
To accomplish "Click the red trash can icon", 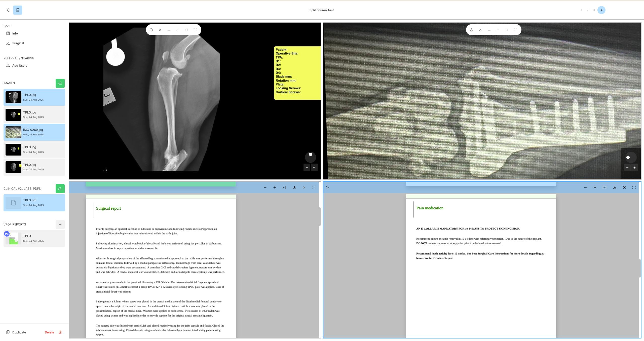I will [x=60, y=332].
